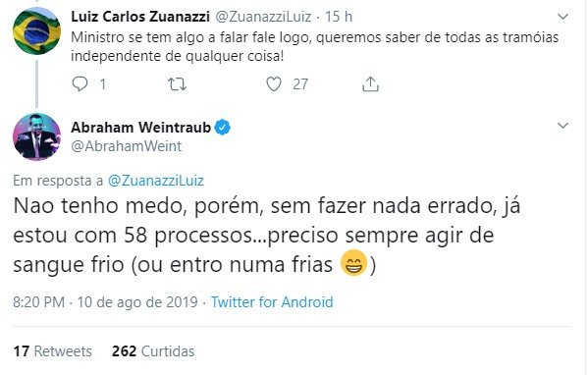Like Luiz Carlos Zuanazzi's tweet with heart
588x375 pixels.
point(274,84)
